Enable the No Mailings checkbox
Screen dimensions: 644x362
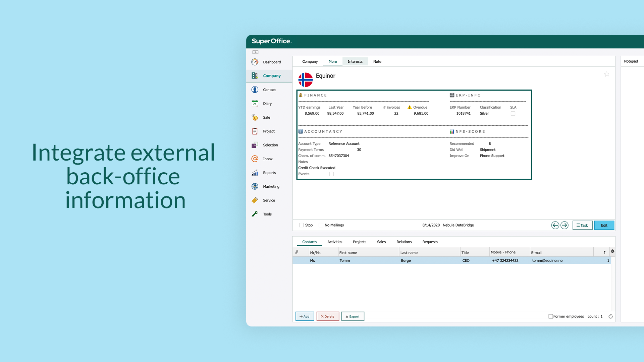[321, 225]
